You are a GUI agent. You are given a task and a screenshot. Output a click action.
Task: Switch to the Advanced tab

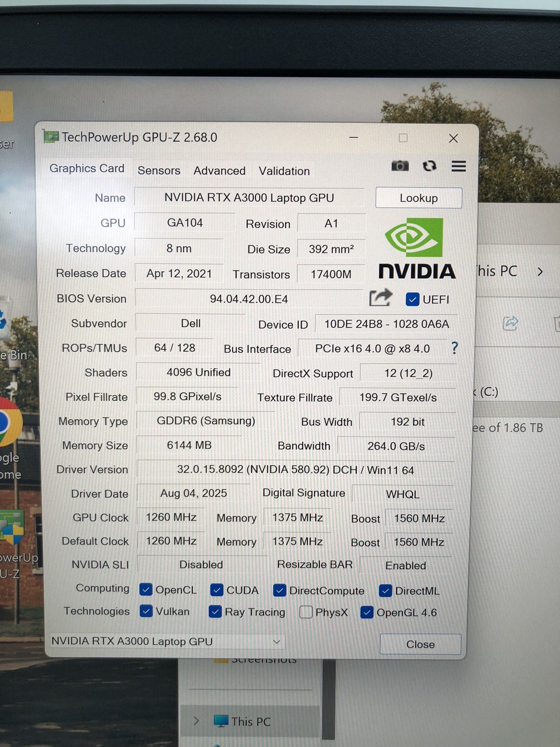tap(219, 171)
